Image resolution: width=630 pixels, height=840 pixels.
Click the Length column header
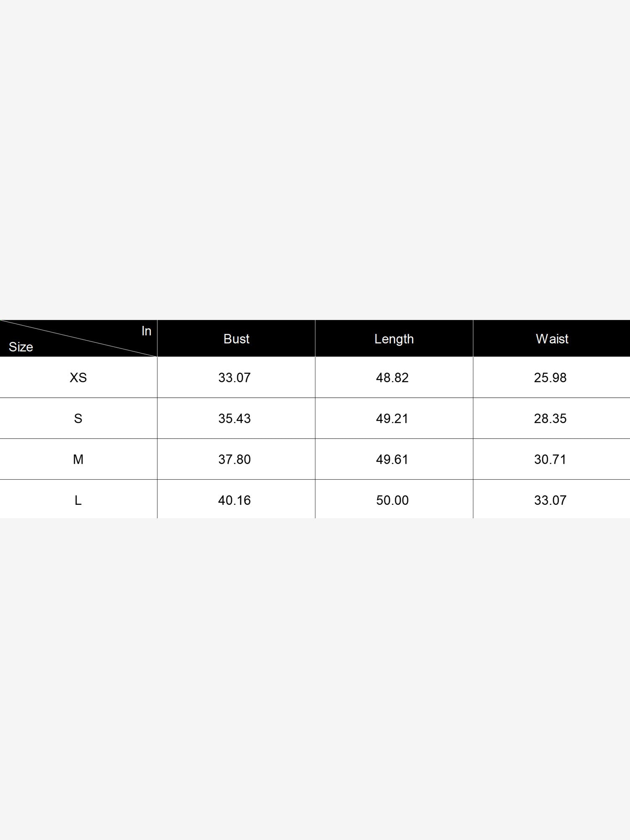pos(394,339)
